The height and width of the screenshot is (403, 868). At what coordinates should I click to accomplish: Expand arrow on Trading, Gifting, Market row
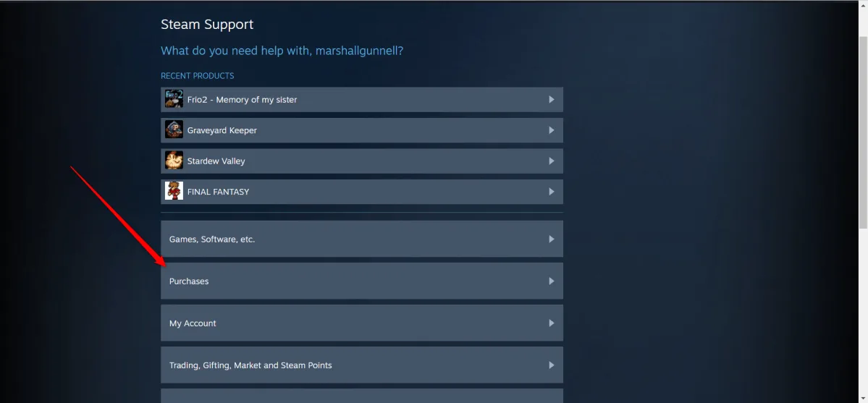coord(552,365)
